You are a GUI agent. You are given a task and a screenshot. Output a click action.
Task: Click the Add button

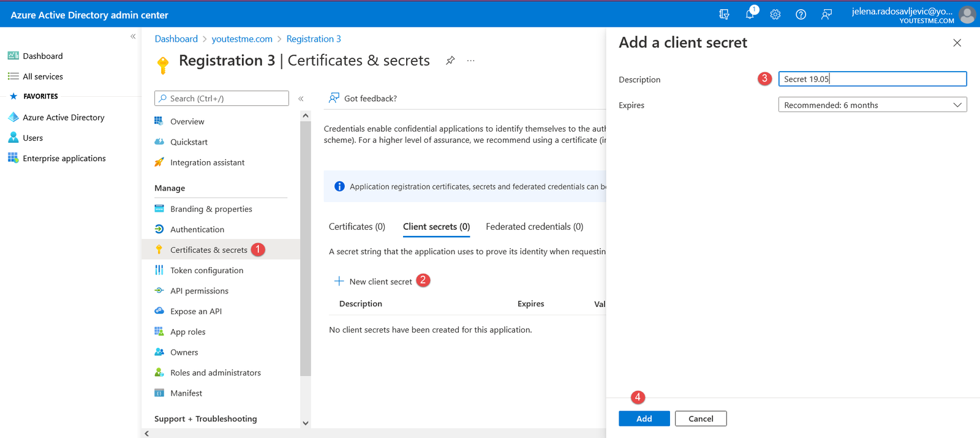[644, 418]
